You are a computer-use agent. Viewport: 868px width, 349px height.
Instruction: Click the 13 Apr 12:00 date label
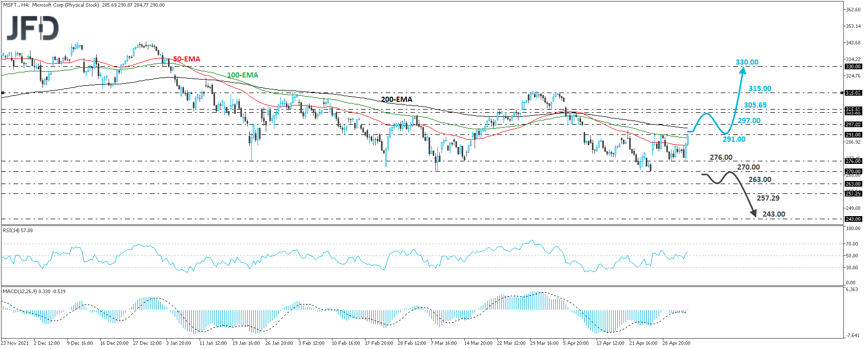click(x=611, y=343)
